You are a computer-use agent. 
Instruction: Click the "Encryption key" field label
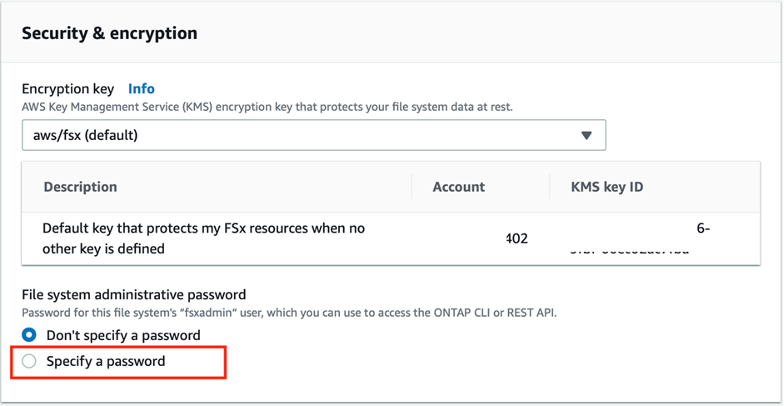click(68, 88)
